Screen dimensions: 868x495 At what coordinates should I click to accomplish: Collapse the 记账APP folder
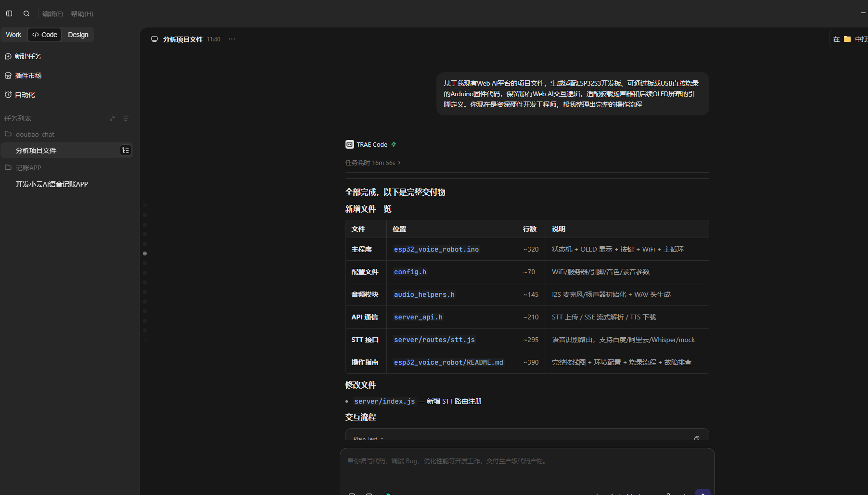click(x=23, y=168)
